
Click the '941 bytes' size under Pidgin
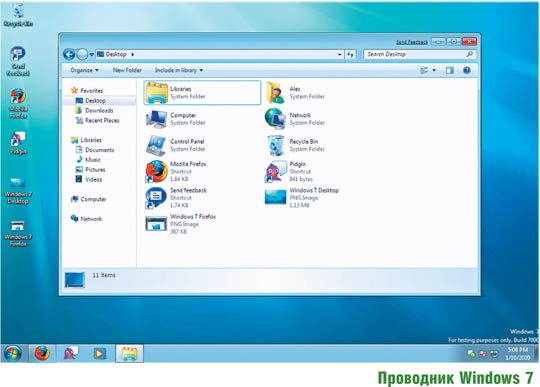[x=301, y=179]
